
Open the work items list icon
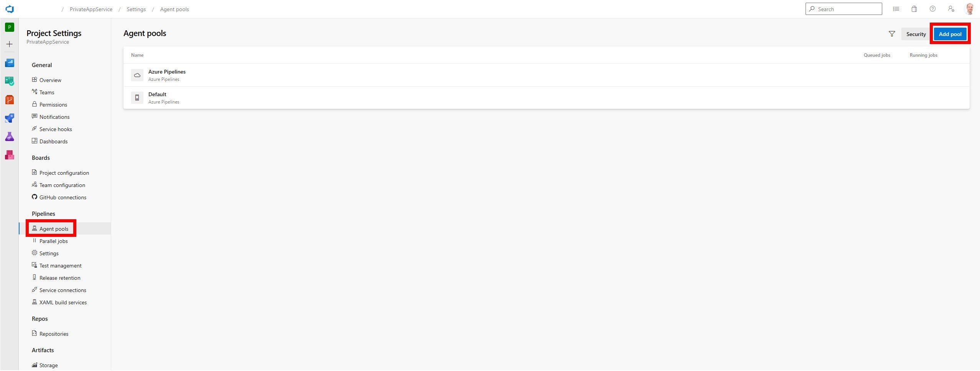coord(896,9)
